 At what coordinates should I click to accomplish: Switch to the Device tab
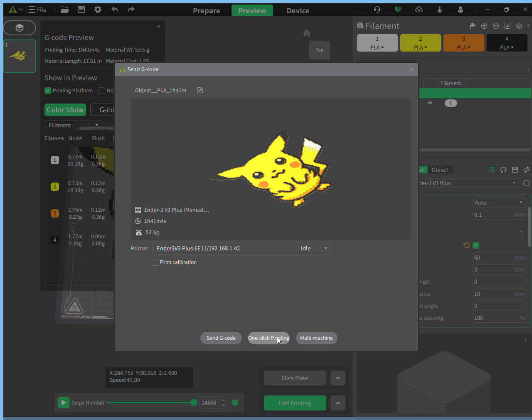pyautogui.click(x=298, y=10)
